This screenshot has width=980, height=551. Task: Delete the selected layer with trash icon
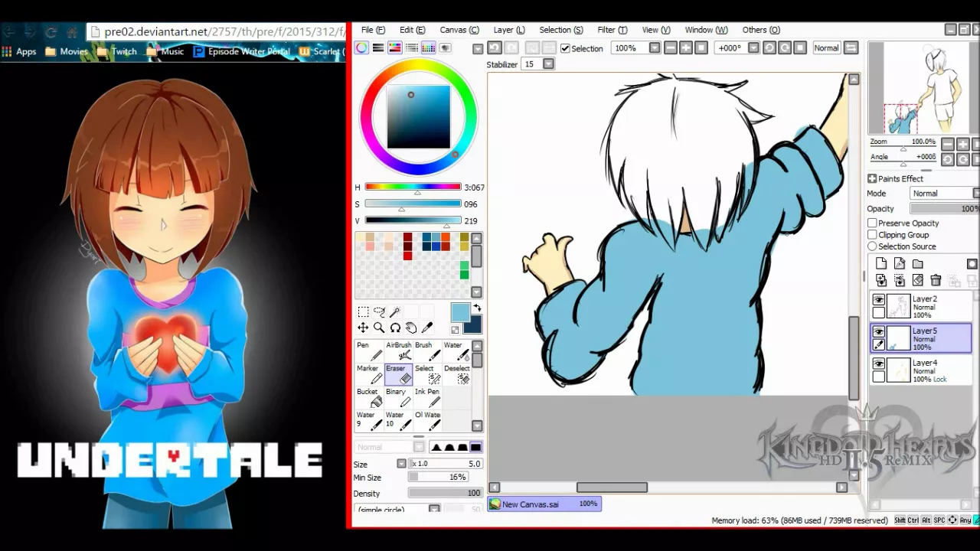(936, 281)
